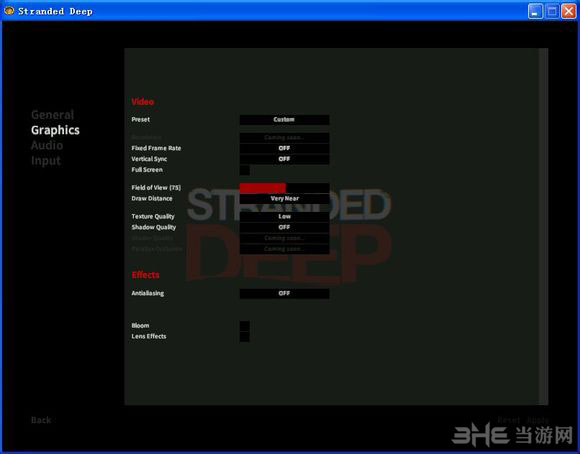580x454 pixels.
Task: Open the General settings tab
Action: pos(53,115)
